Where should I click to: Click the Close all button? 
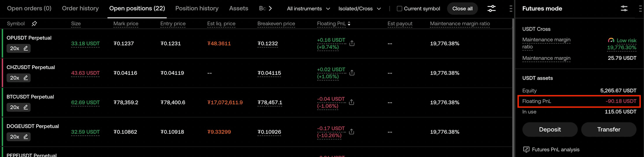[x=462, y=8]
